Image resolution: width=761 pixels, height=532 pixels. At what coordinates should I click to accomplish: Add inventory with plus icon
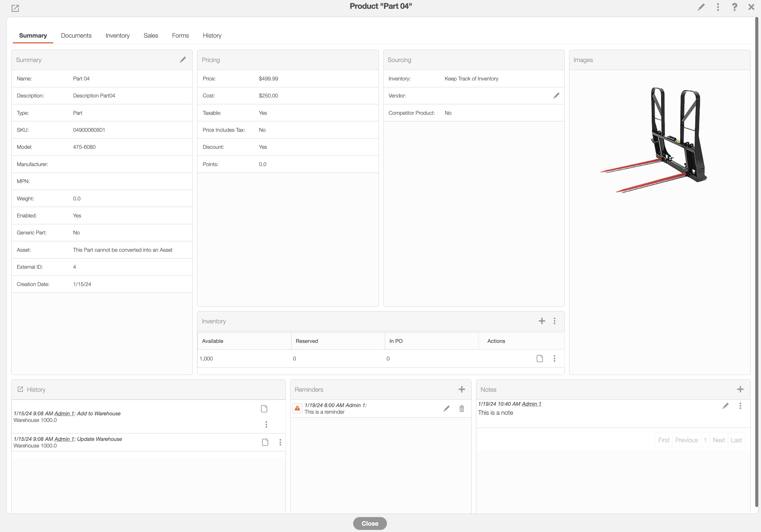click(x=542, y=321)
